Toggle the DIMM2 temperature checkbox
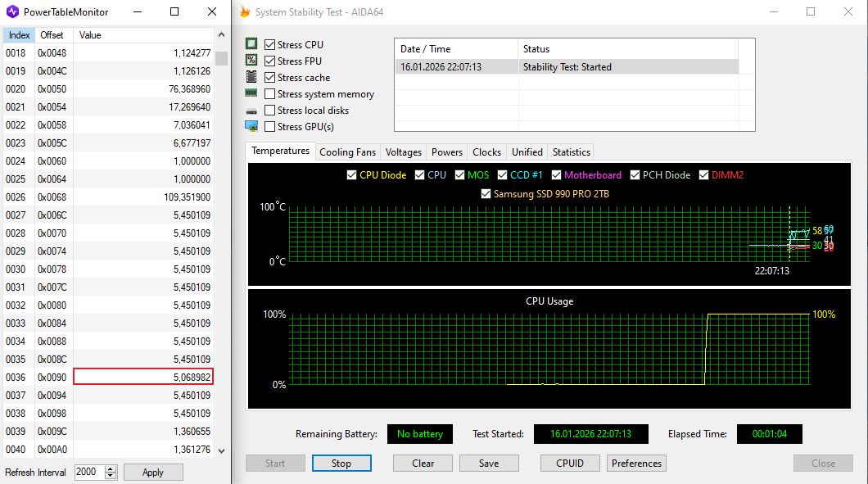Viewport: 868px width, 484px height. tap(703, 175)
